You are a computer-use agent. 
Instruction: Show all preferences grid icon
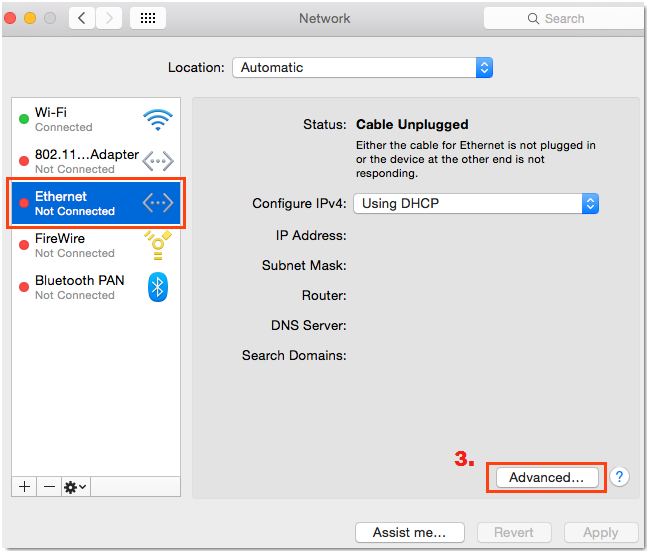(x=148, y=18)
